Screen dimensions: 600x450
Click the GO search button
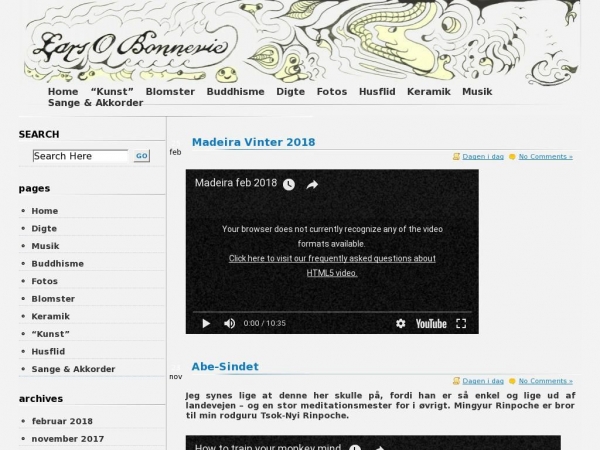[x=142, y=156]
